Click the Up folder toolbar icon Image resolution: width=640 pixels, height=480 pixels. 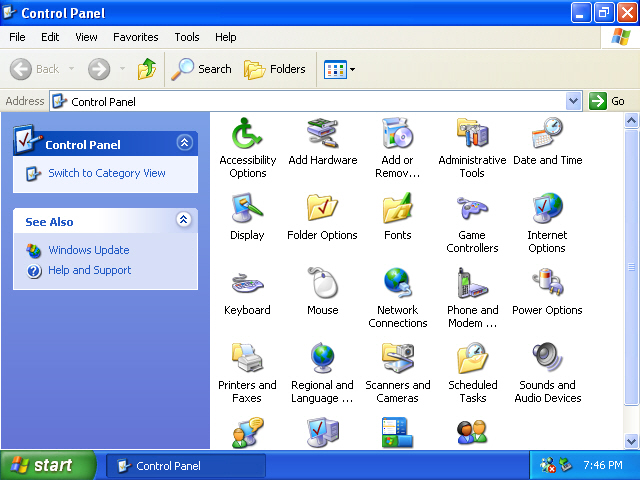pyautogui.click(x=147, y=69)
